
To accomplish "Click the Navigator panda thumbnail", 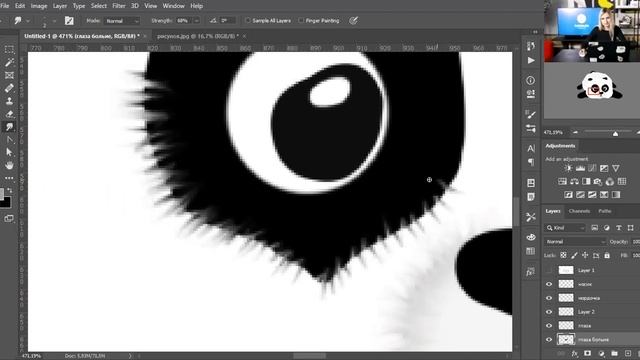I will [600, 86].
